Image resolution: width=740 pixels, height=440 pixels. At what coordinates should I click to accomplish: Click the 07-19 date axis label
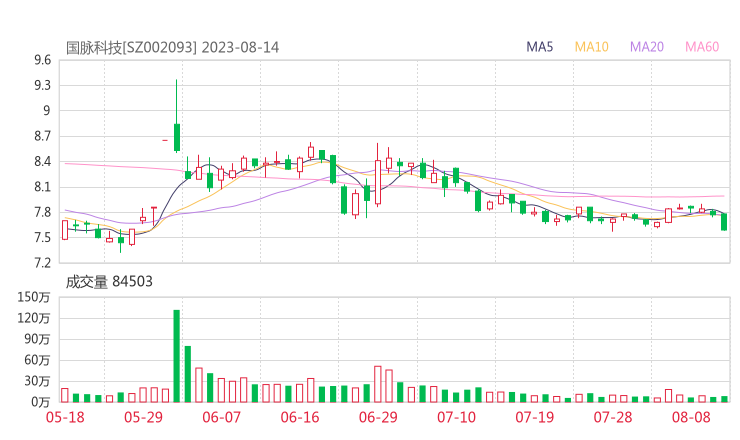(x=534, y=417)
